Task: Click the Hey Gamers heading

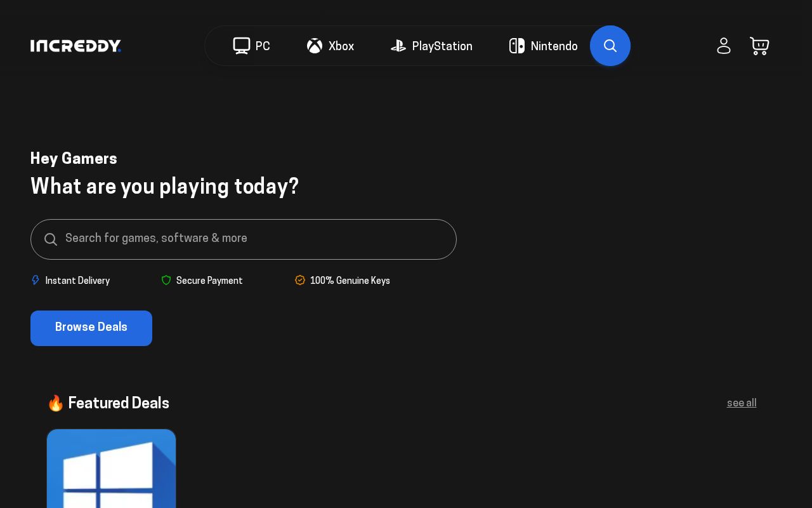Action: 74,159
